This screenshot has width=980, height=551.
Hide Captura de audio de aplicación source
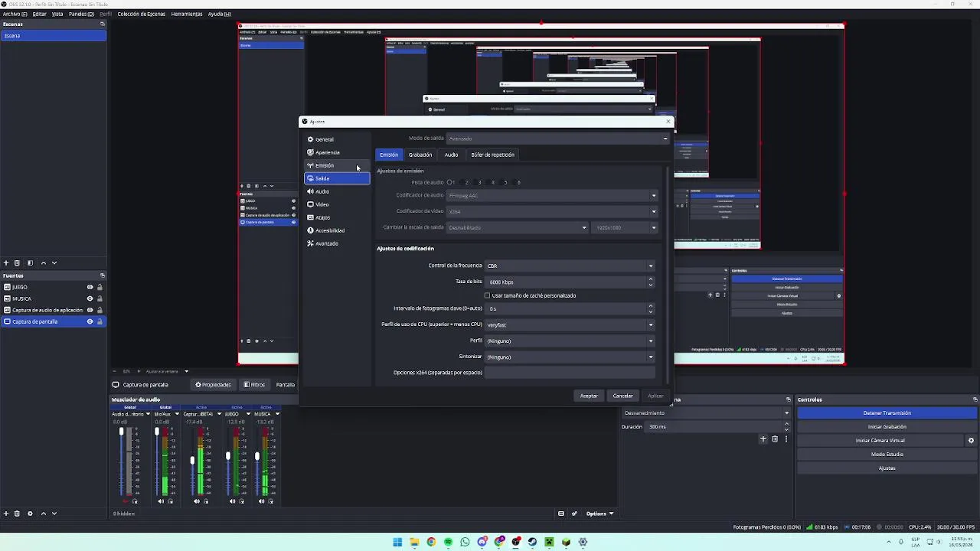(90, 310)
